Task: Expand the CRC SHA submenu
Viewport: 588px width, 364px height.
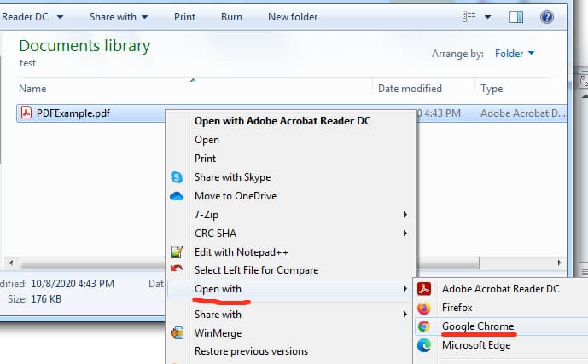Action: [291, 234]
